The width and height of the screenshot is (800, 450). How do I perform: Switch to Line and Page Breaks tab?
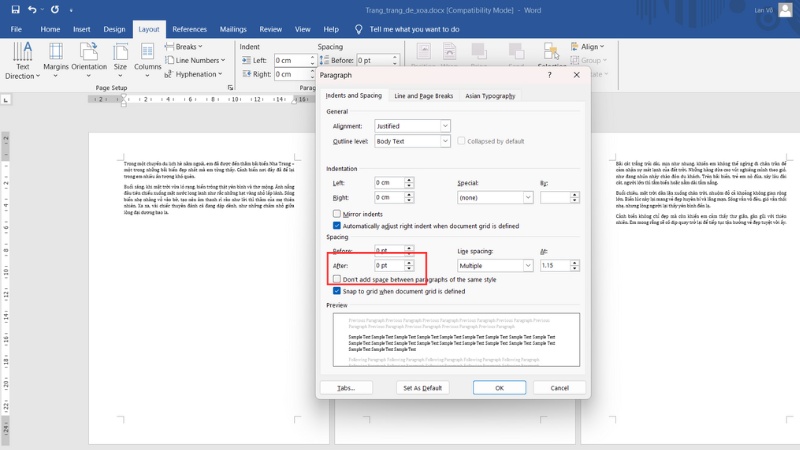pos(423,96)
